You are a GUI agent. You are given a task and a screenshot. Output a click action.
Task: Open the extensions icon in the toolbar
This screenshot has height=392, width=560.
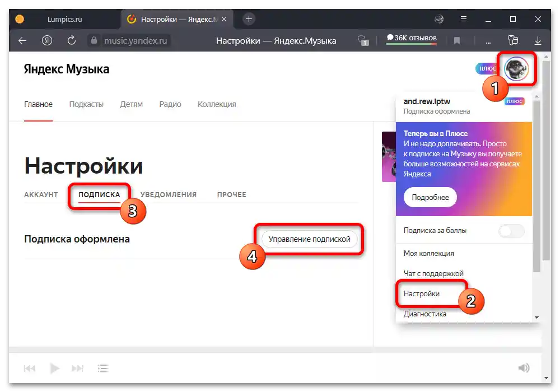point(513,40)
